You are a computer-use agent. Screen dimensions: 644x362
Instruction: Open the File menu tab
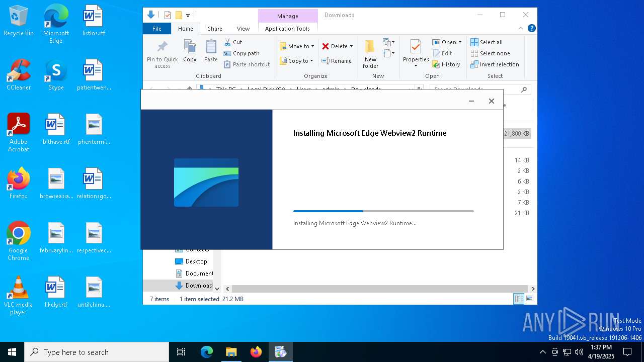point(157,29)
